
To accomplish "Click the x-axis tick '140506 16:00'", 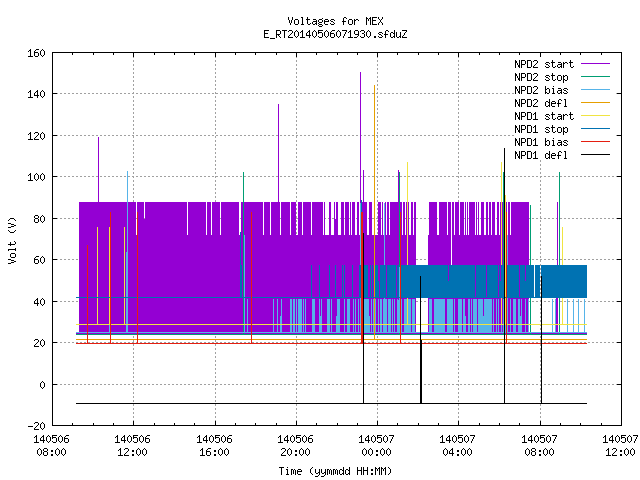I will (x=214, y=446).
